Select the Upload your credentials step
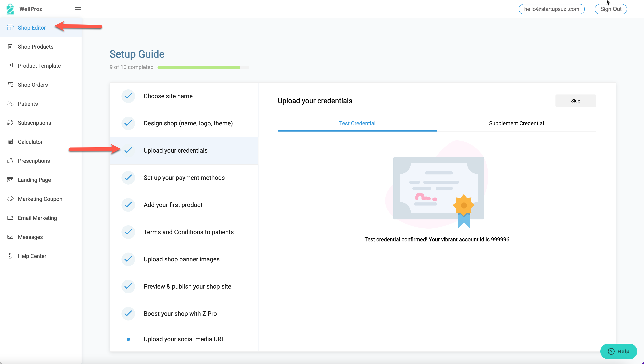Image resolution: width=644 pixels, height=364 pixels. 184,151
